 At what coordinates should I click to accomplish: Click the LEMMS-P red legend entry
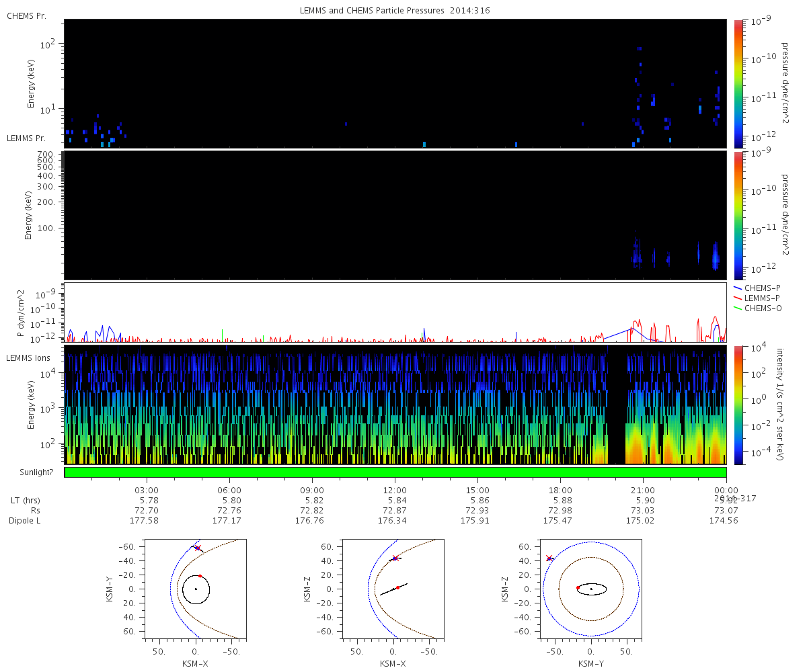pos(757,298)
